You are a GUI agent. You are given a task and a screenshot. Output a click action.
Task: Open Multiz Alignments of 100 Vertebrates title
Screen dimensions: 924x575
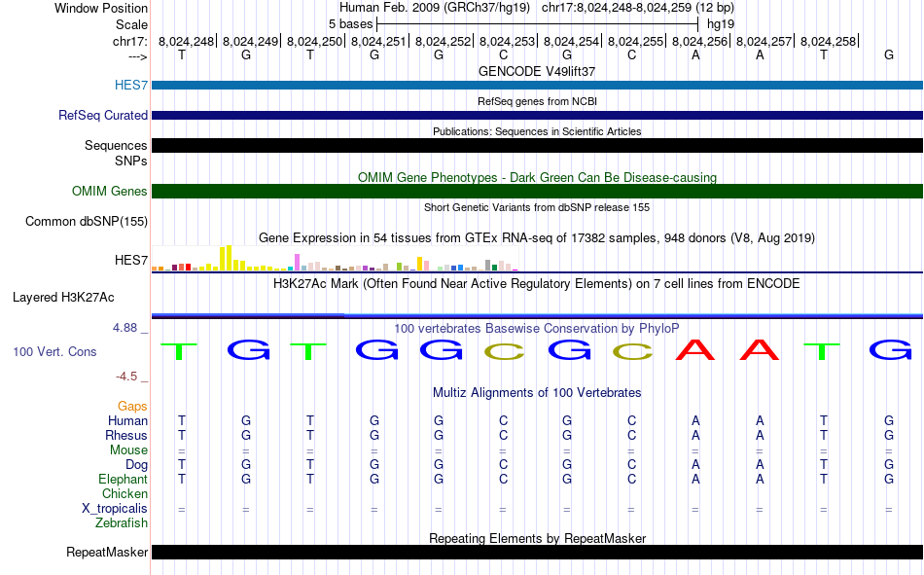537,393
